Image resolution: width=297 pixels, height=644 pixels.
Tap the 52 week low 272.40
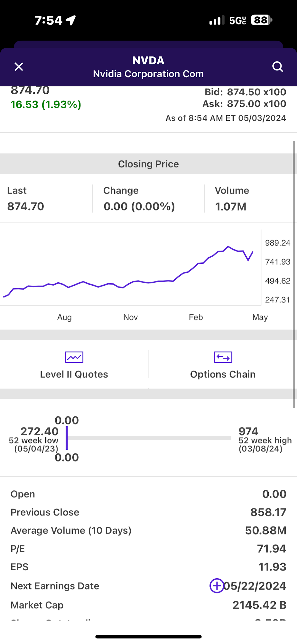coord(40,431)
